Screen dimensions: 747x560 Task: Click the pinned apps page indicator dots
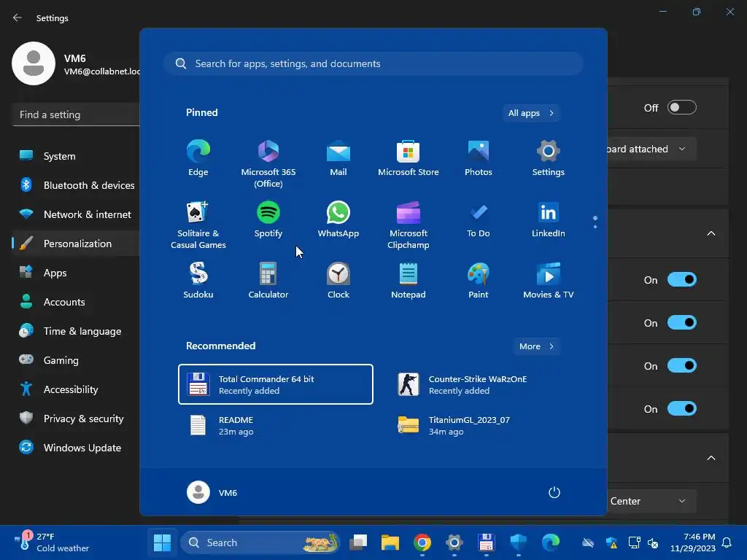click(595, 222)
